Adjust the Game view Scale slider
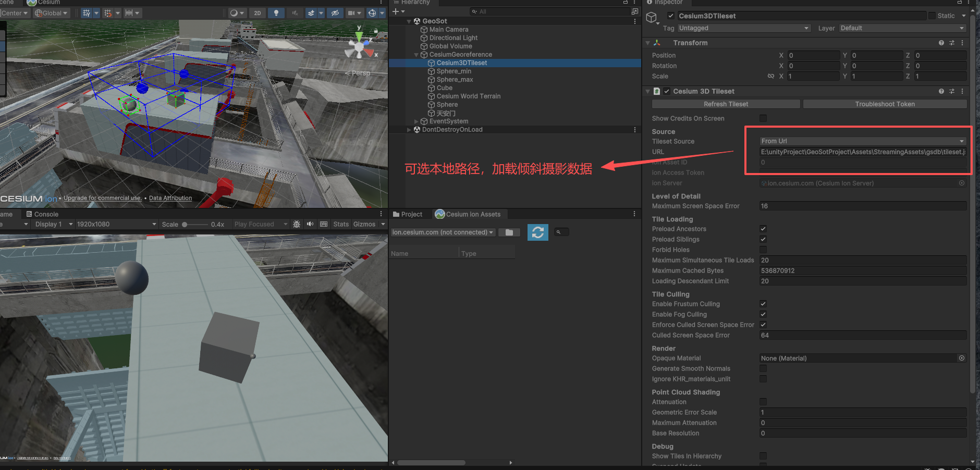Image resolution: width=980 pixels, height=470 pixels. coord(194,225)
